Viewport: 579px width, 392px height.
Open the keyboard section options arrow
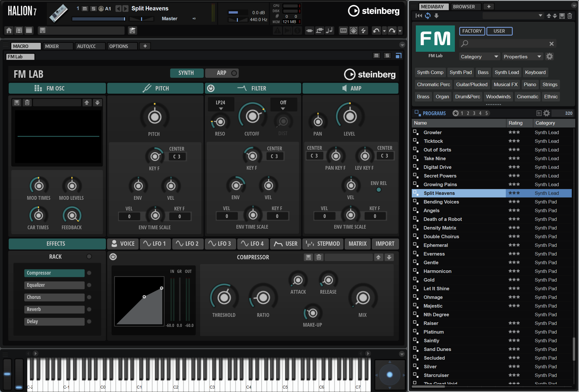pyautogui.click(x=402, y=354)
